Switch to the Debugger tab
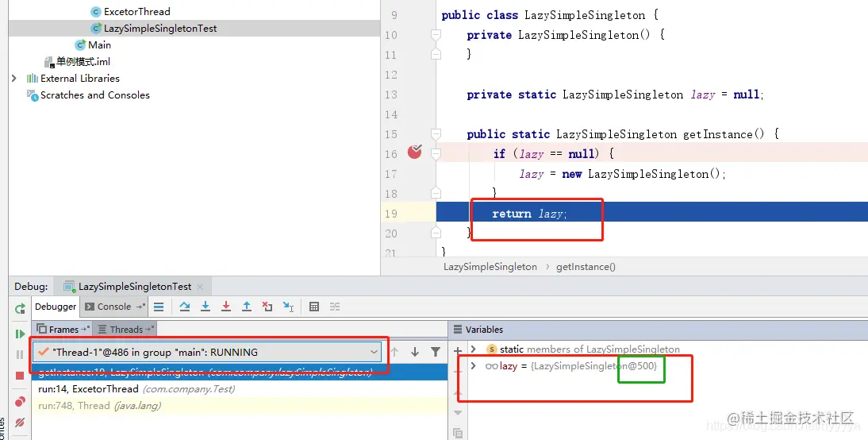The width and height of the screenshot is (868, 440). pyautogui.click(x=56, y=307)
